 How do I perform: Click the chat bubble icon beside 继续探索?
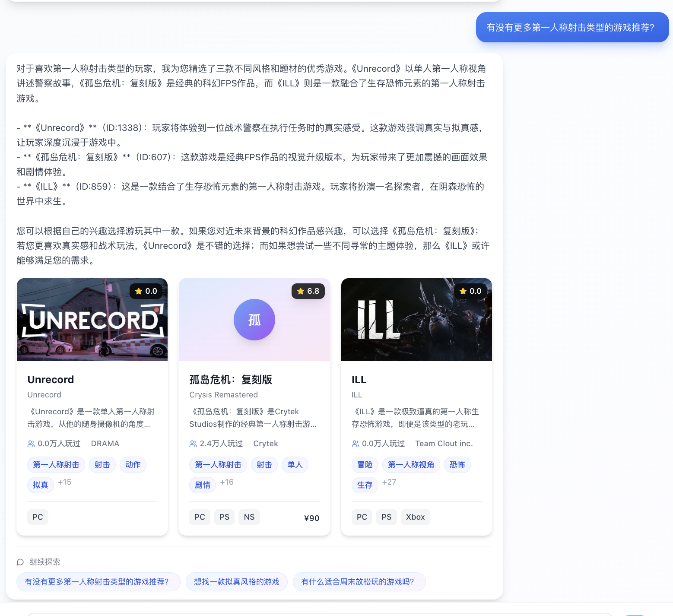click(x=20, y=562)
